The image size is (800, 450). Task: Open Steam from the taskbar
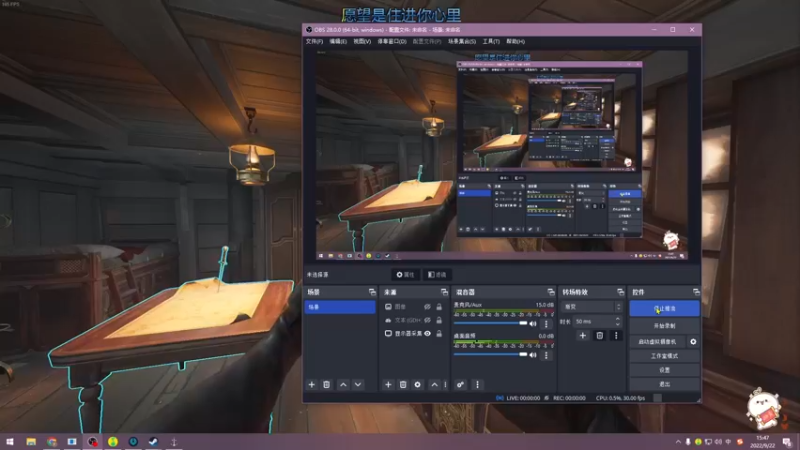point(153,442)
